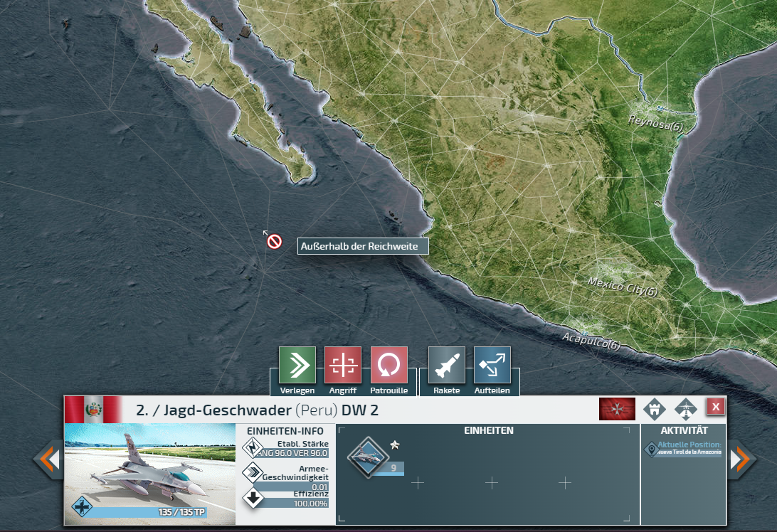Select Reynosa city on the map
The image size is (777, 532).
point(655,122)
